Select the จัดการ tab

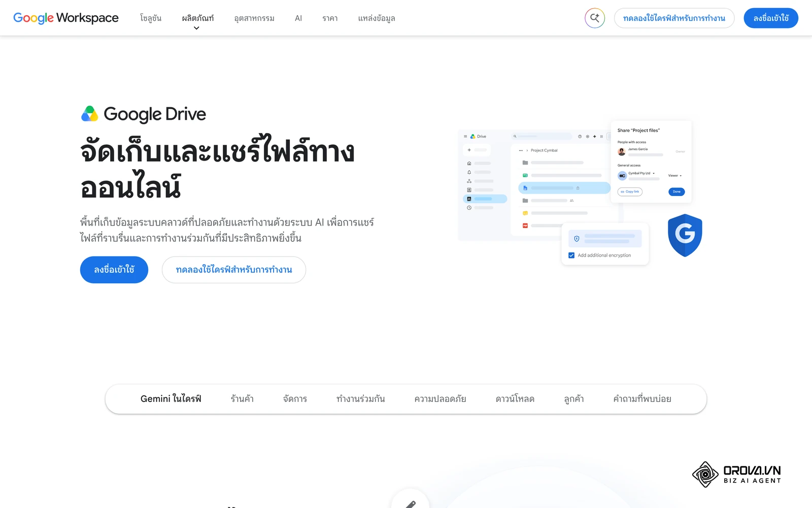295,399
